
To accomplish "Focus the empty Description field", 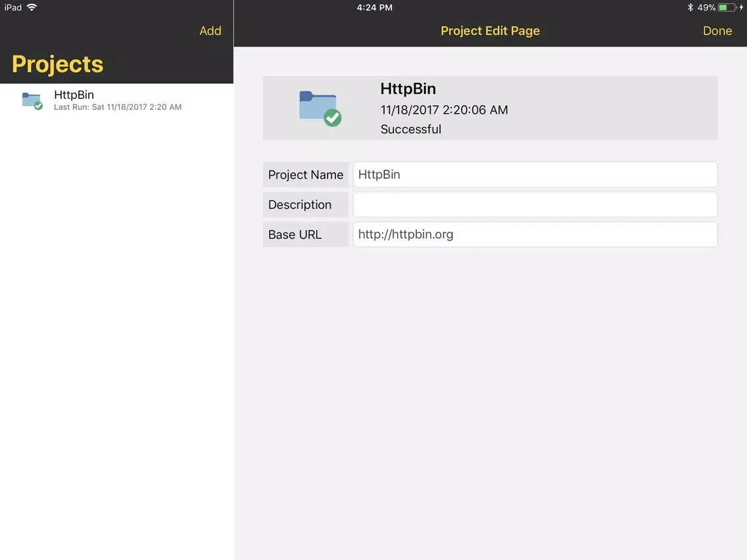I will coord(535,205).
